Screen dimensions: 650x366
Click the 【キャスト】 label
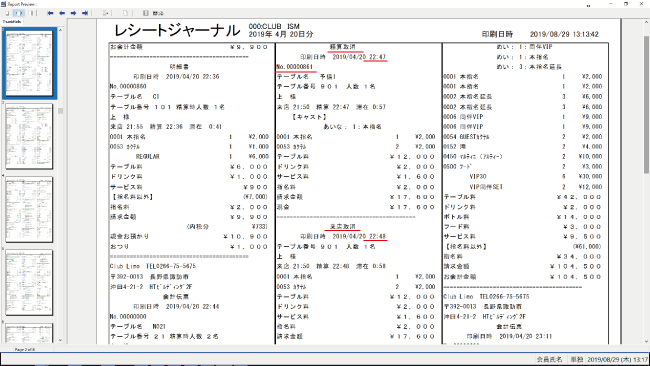[x=309, y=117]
